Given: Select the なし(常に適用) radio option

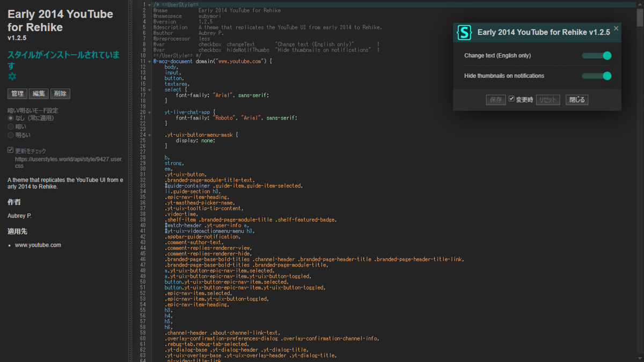Looking at the screenshot, I should pos(10,118).
